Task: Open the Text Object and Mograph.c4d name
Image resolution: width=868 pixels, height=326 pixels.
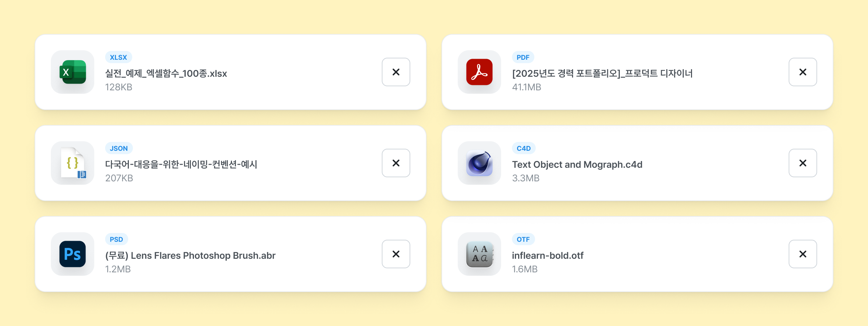Action: coord(577,164)
